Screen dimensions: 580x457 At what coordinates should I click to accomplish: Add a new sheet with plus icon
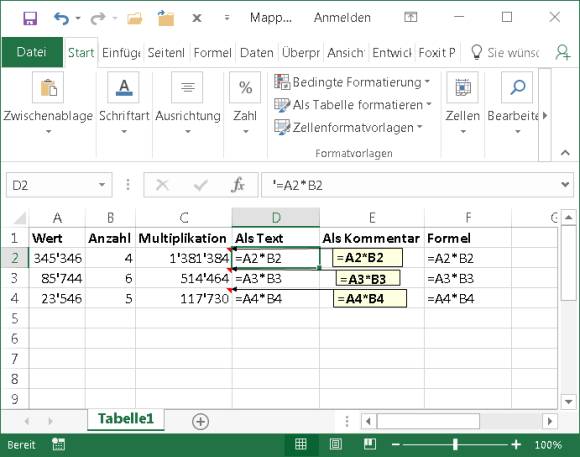(x=200, y=421)
